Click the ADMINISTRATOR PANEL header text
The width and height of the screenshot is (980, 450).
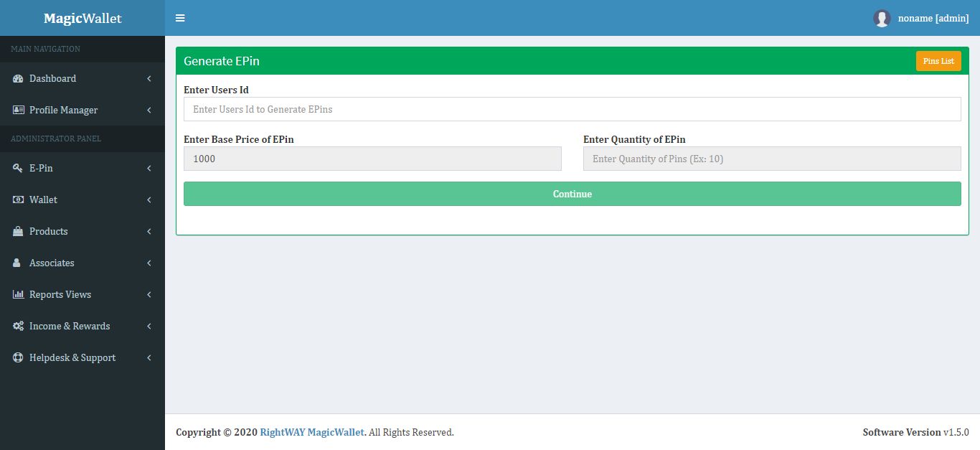56,139
